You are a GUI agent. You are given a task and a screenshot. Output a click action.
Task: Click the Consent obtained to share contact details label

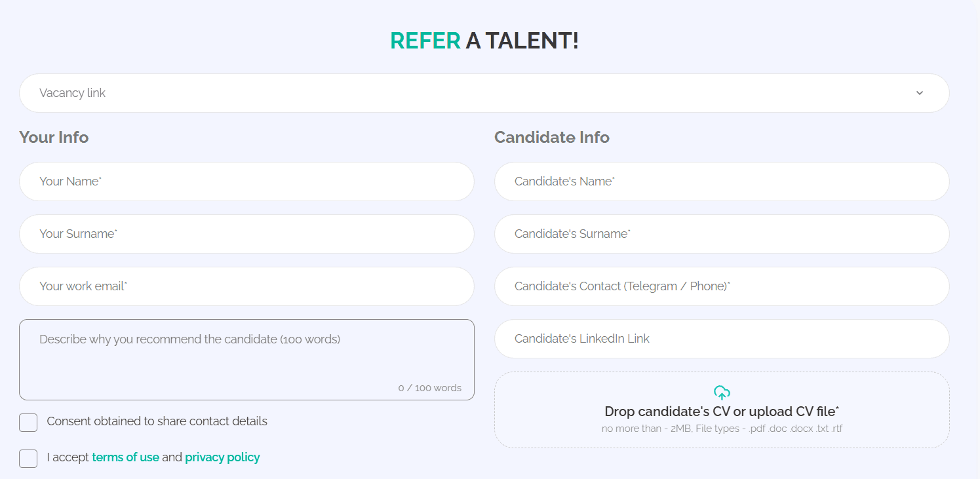157,421
